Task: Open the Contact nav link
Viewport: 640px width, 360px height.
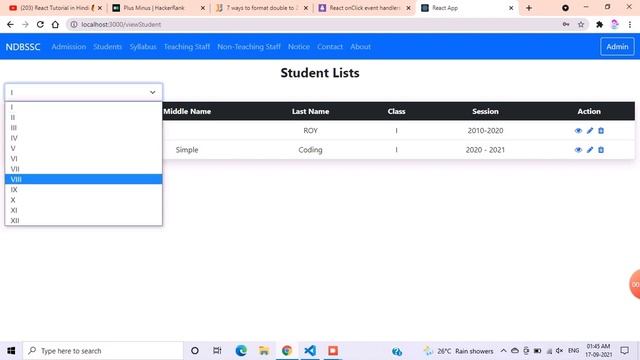Action: click(x=330, y=47)
